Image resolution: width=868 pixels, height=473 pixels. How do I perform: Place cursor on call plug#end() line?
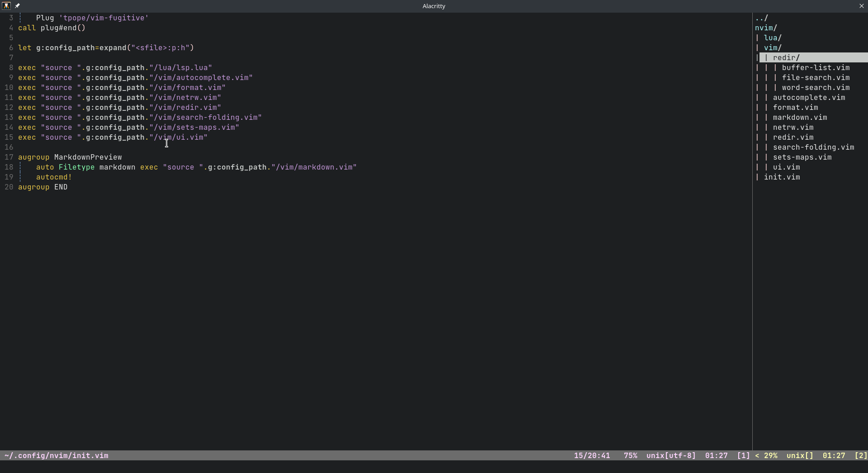52,28
